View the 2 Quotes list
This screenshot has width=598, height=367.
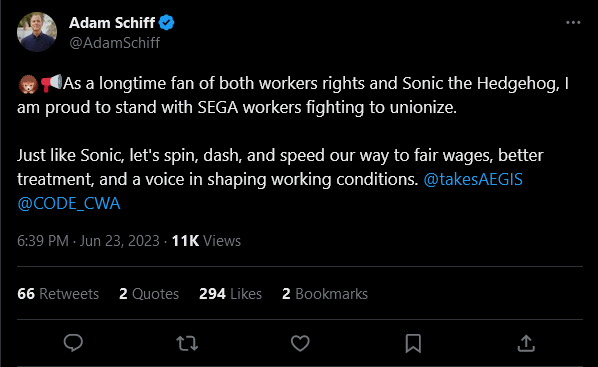(x=149, y=294)
